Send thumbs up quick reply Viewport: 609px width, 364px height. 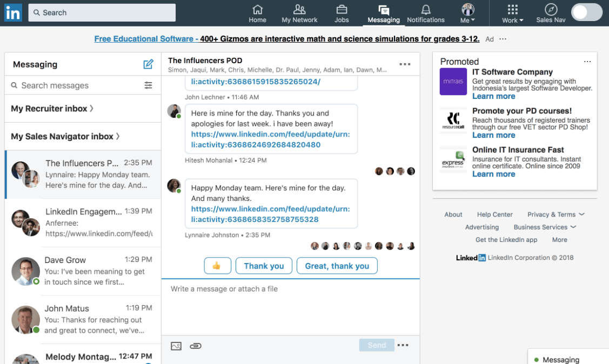click(217, 266)
